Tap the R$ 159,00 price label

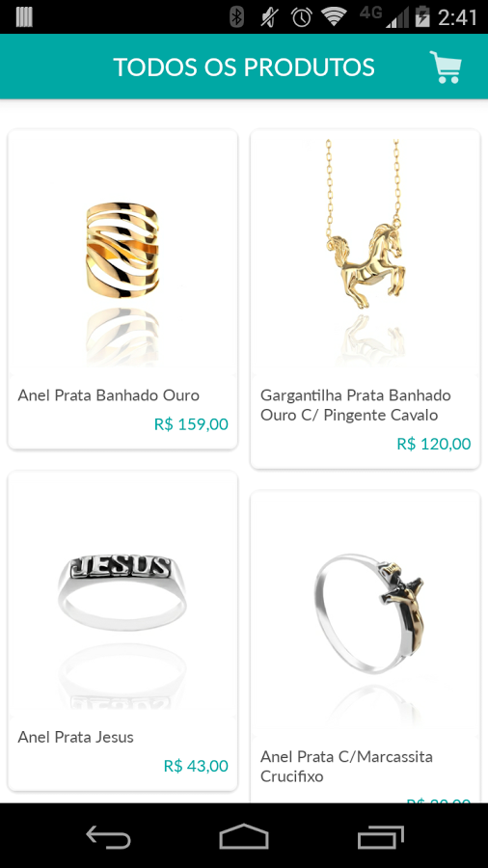tap(191, 424)
